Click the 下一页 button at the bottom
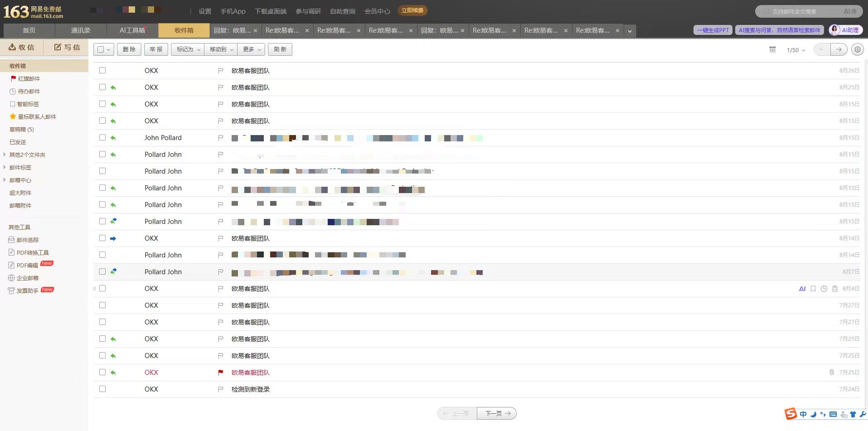Image resolution: width=868 pixels, height=431 pixels. point(497,413)
